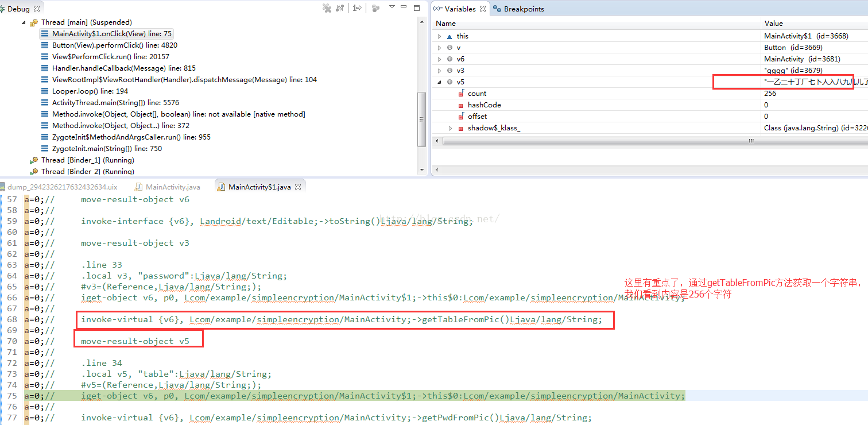Click the Value column header
Image resolution: width=868 pixels, height=425 pixels.
pyautogui.click(x=814, y=24)
